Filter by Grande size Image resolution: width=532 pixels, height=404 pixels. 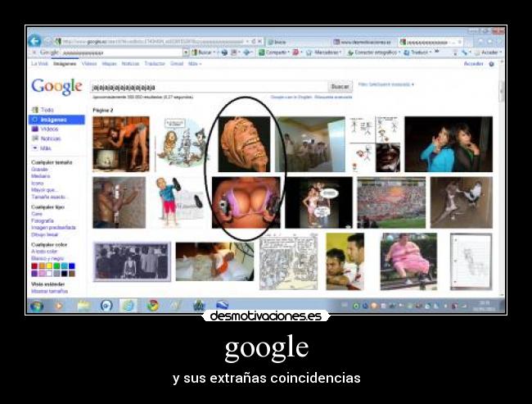coord(40,169)
